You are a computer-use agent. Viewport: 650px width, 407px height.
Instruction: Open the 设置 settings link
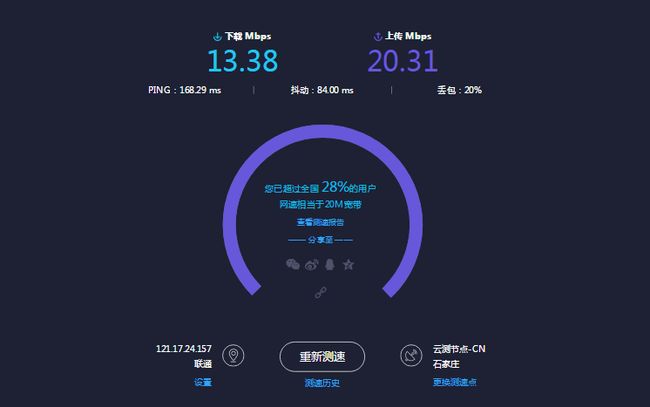coord(203,382)
